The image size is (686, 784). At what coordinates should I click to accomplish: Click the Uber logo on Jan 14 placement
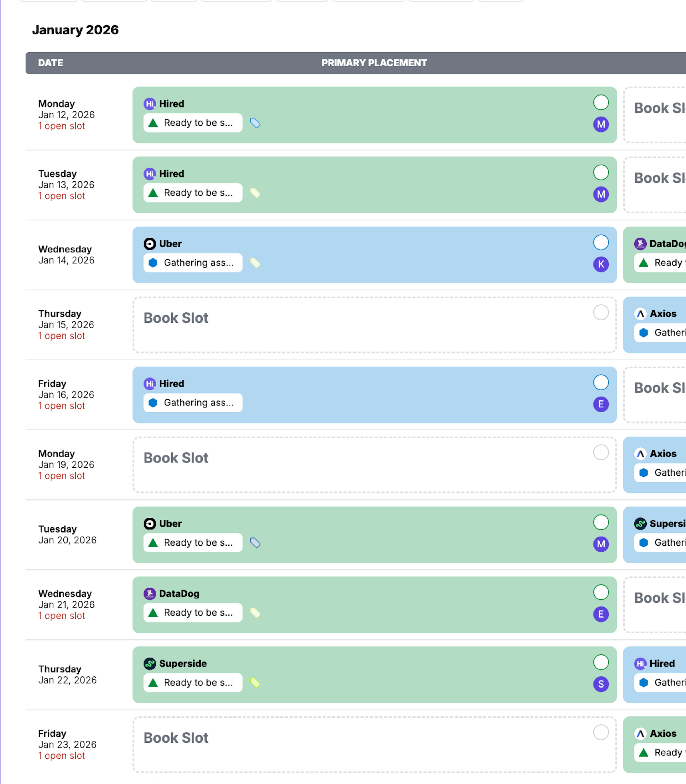[x=150, y=243]
